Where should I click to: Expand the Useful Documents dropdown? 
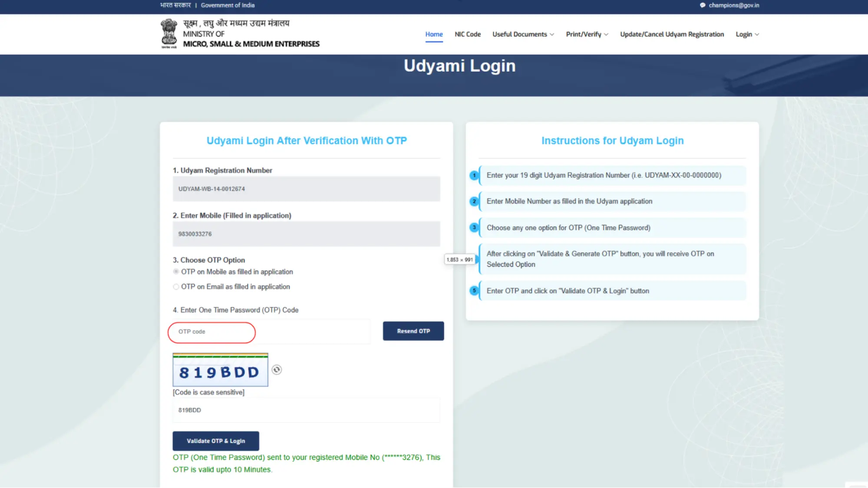[x=523, y=34]
